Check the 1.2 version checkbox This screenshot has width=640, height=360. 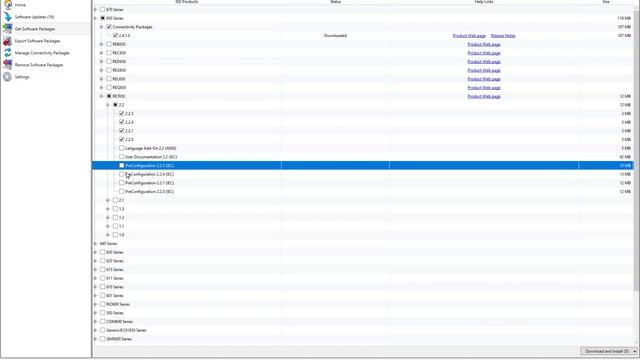click(116, 218)
